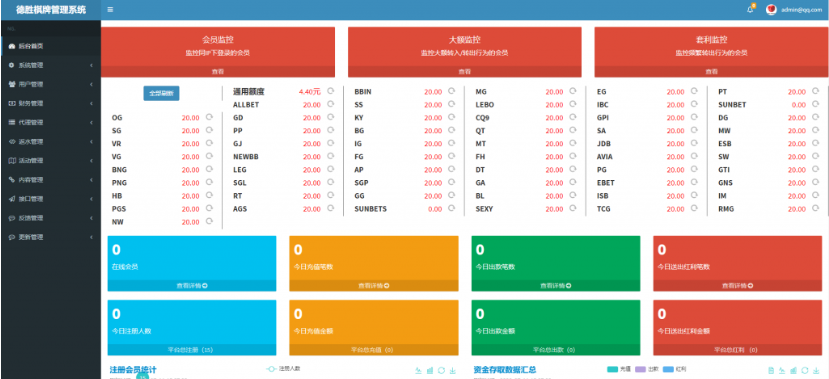This screenshot has width=829, height=379.
Task: Download the 资金存取数据汇总 chart image
Action: (x=817, y=371)
